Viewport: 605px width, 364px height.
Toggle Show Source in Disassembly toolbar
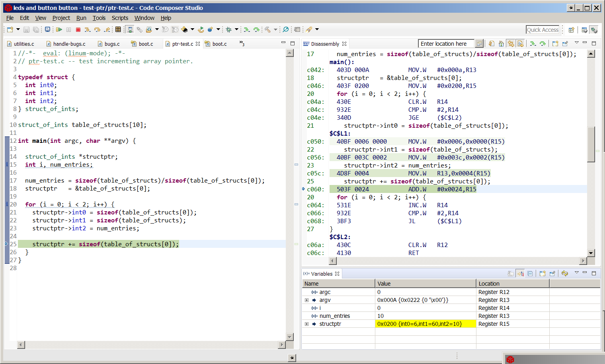(520, 44)
